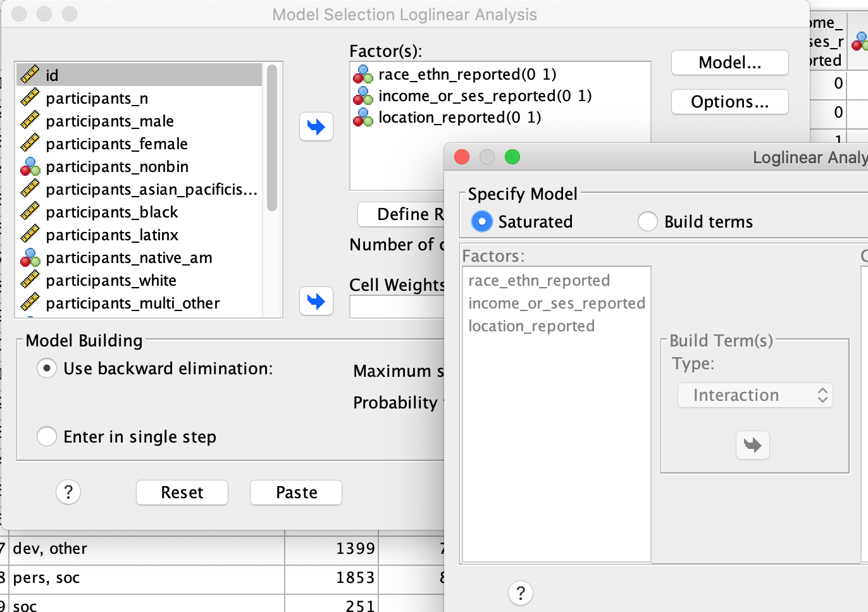868x612 pixels.
Task: Click the nominal icon beside participants_nonbin
Action: pos(30,166)
